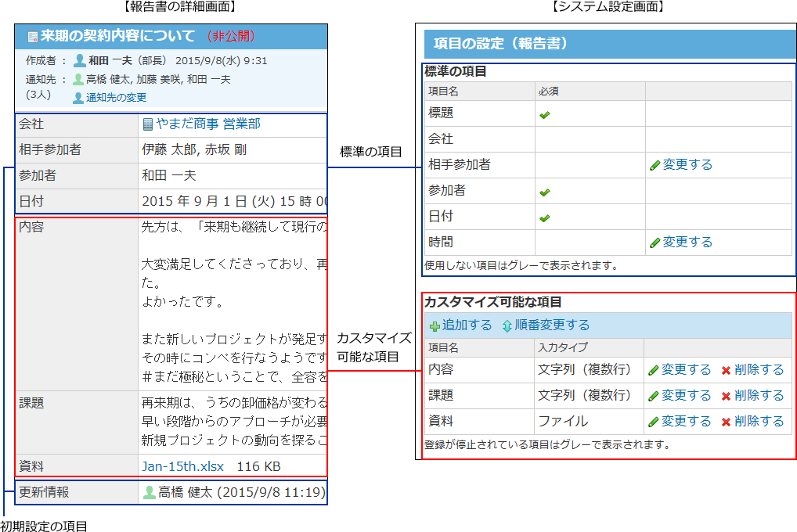Select the 来期の契約内容について report title

point(118,35)
